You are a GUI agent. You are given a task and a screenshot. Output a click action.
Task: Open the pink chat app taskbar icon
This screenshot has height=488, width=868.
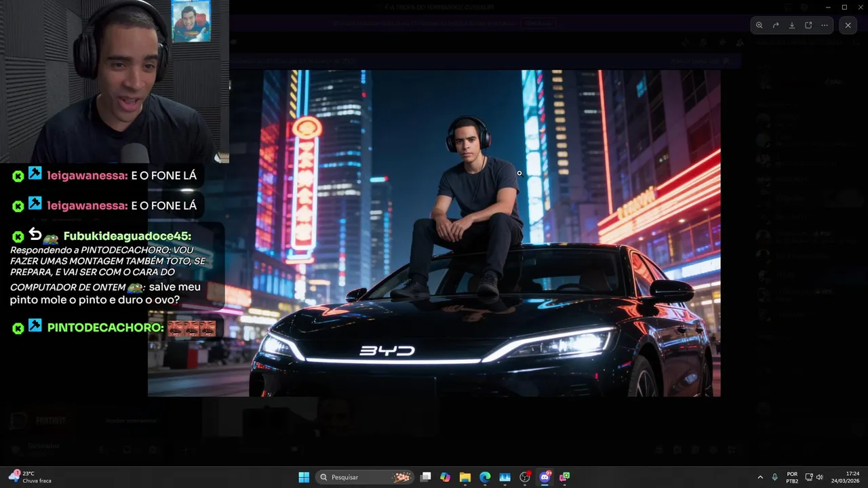(x=564, y=477)
